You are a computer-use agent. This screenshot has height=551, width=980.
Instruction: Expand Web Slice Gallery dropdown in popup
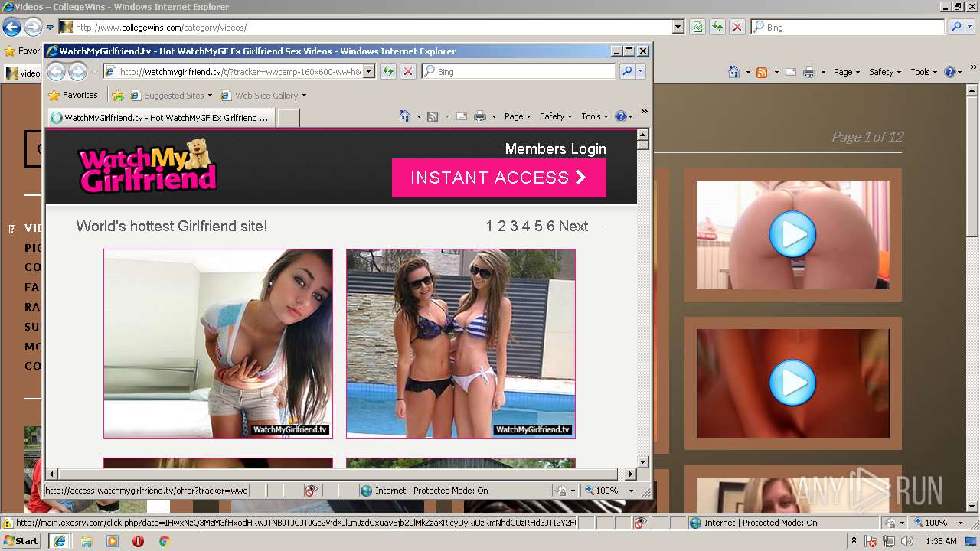(x=304, y=96)
